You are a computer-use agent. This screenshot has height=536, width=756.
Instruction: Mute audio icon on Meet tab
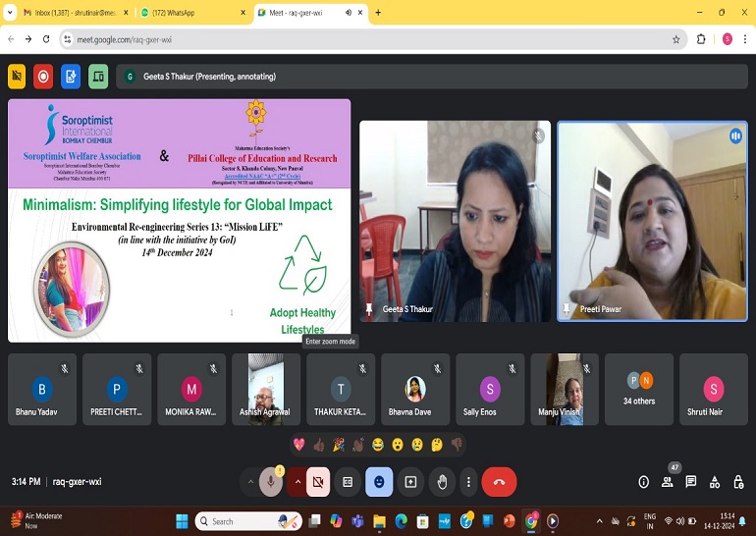point(349,13)
